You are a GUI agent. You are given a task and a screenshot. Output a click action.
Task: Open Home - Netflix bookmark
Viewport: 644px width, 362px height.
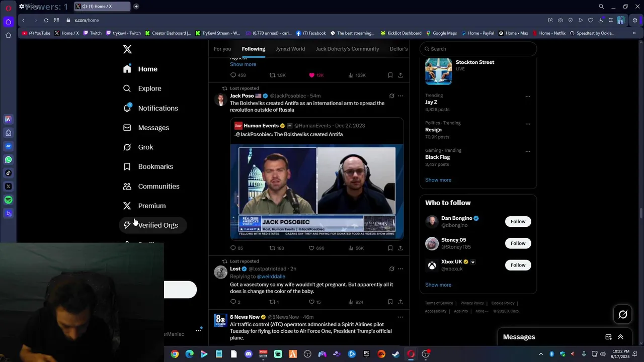(x=549, y=33)
